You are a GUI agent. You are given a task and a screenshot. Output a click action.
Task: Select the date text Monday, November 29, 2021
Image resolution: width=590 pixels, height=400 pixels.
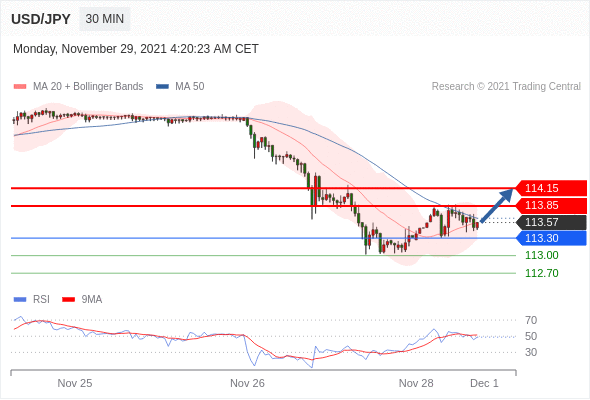[x=90, y=49]
